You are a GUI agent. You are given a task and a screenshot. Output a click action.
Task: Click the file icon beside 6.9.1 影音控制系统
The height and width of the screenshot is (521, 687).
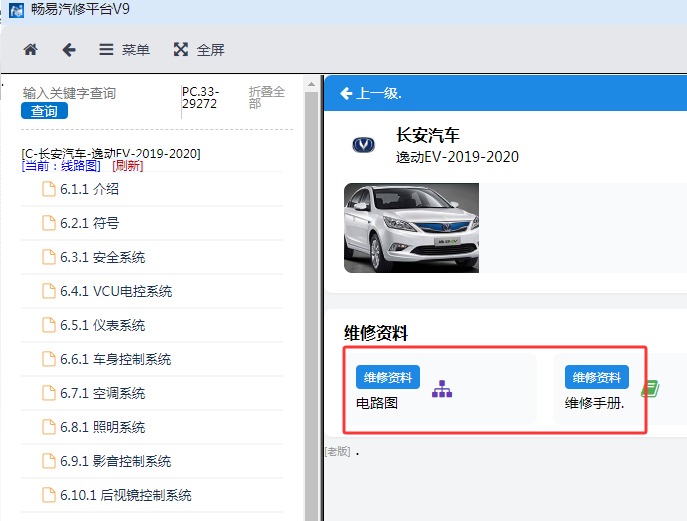(49, 461)
